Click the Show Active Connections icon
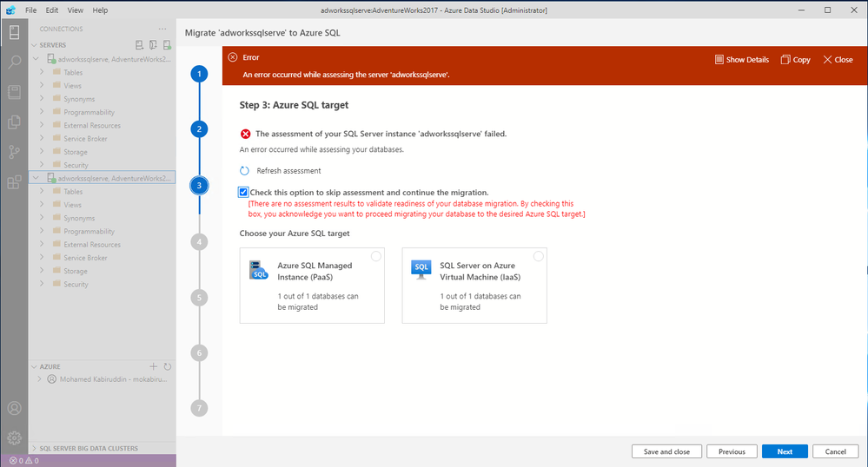Image resolution: width=868 pixels, height=467 pixels. pyautogui.click(x=167, y=45)
